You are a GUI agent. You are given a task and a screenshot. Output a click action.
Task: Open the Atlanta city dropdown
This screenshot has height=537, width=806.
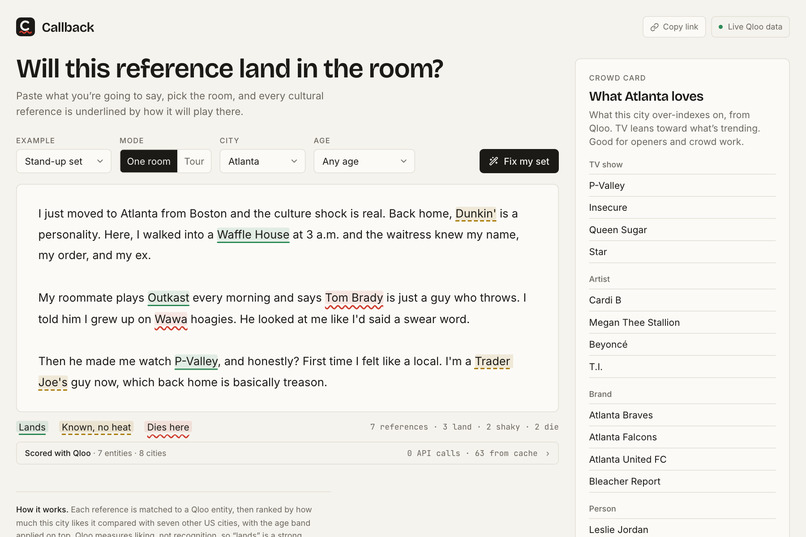(x=263, y=161)
